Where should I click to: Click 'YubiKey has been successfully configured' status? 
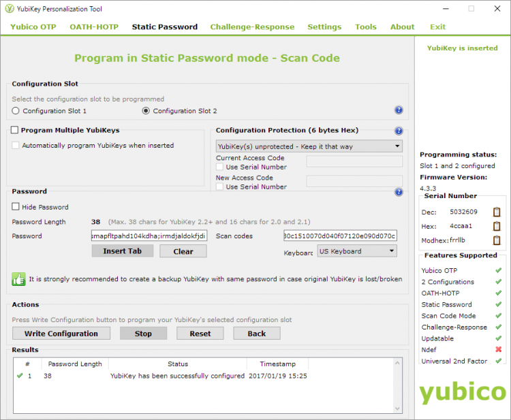(x=177, y=376)
